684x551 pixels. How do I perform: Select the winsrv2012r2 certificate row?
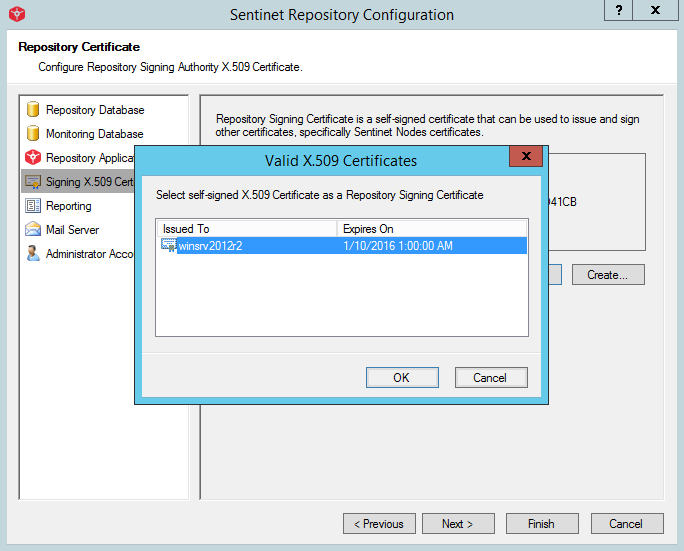[342, 246]
